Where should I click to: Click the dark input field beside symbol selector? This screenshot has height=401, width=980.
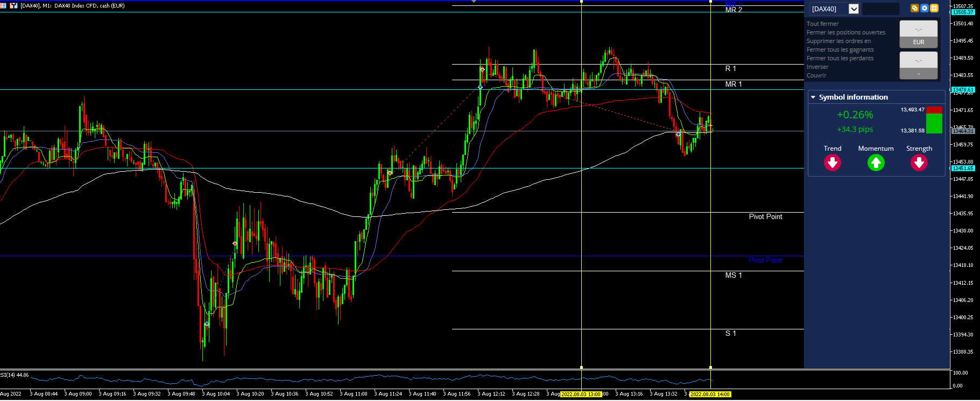coord(880,9)
